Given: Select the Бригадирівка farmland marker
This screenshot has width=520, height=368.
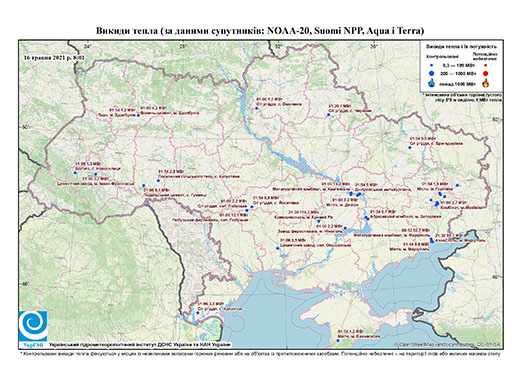Looking at the screenshot, I should (x=410, y=147).
